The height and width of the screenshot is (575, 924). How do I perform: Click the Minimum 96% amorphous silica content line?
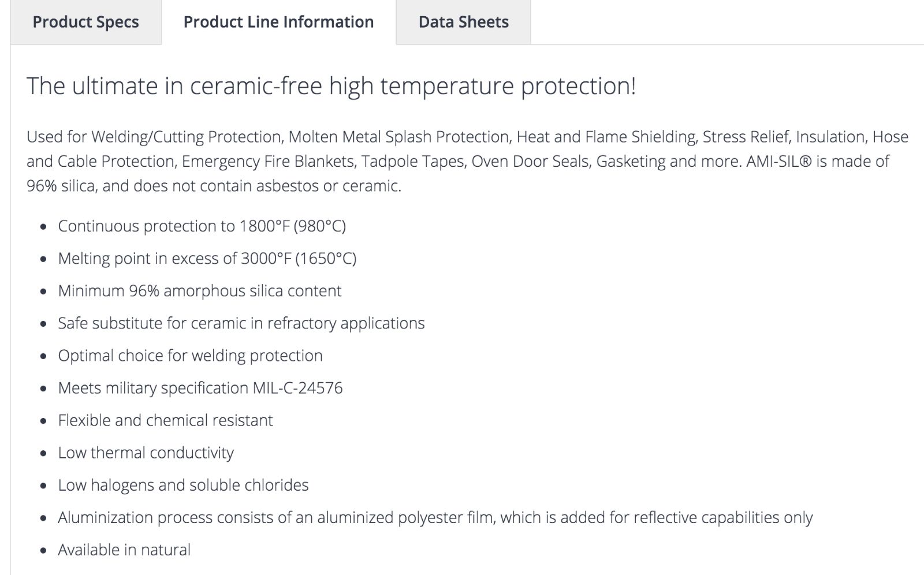(199, 290)
